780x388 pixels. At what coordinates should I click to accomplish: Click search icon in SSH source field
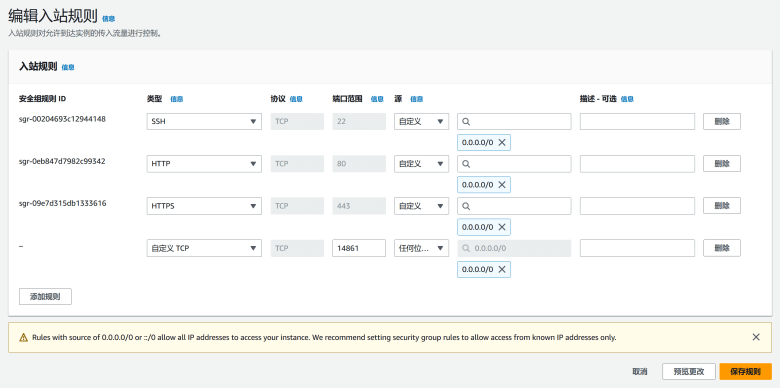tap(466, 121)
